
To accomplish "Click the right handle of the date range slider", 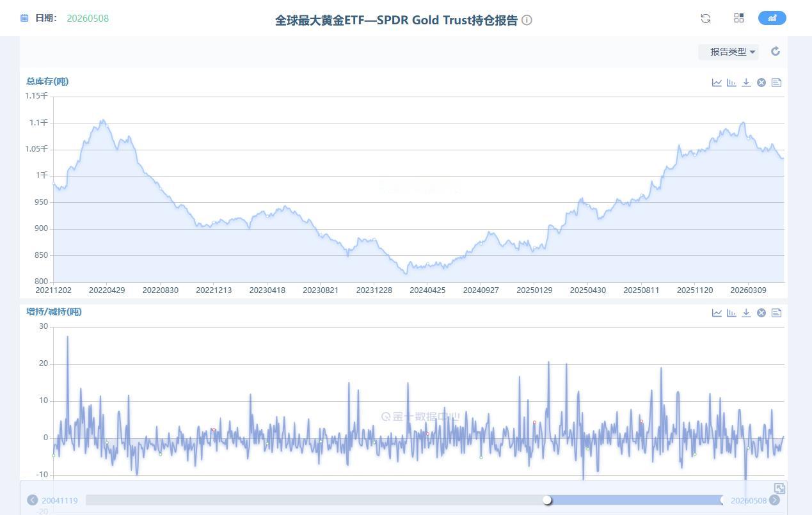I will point(723,500).
